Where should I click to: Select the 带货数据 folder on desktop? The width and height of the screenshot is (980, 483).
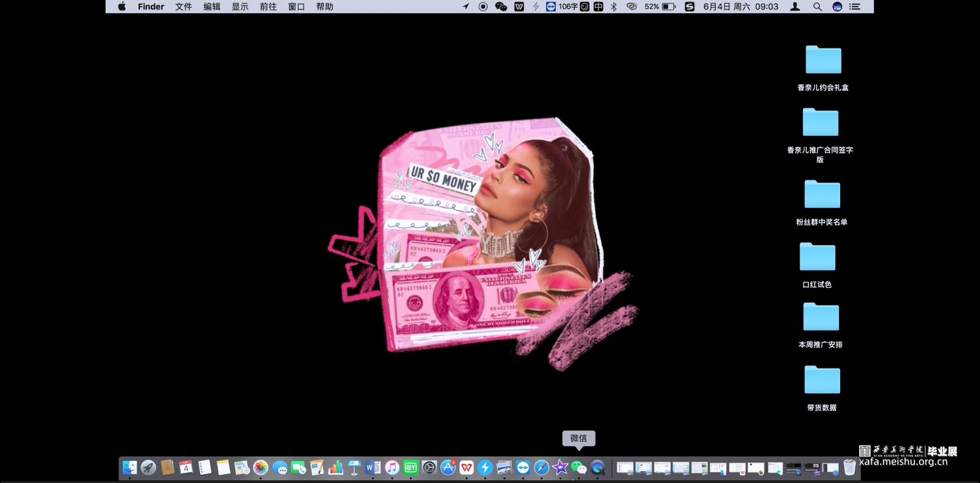[x=822, y=380]
